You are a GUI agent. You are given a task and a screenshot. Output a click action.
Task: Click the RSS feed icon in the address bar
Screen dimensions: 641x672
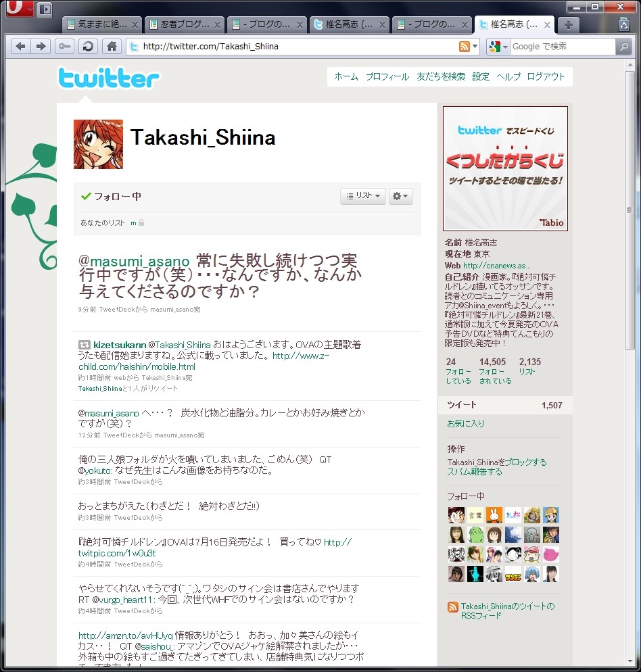pos(464,46)
